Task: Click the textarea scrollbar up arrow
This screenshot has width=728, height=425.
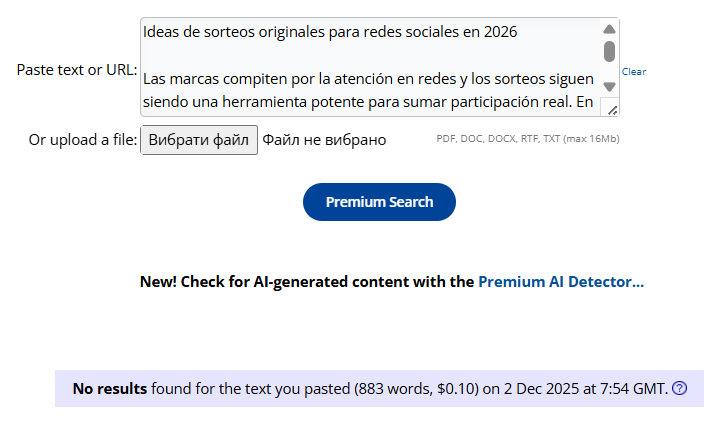Action: [x=609, y=30]
